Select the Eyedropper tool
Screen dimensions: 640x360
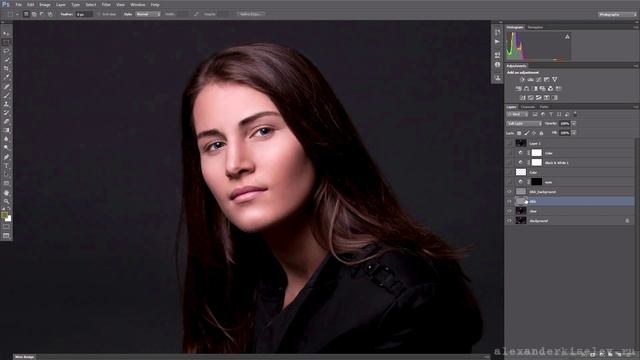pos(6,78)
